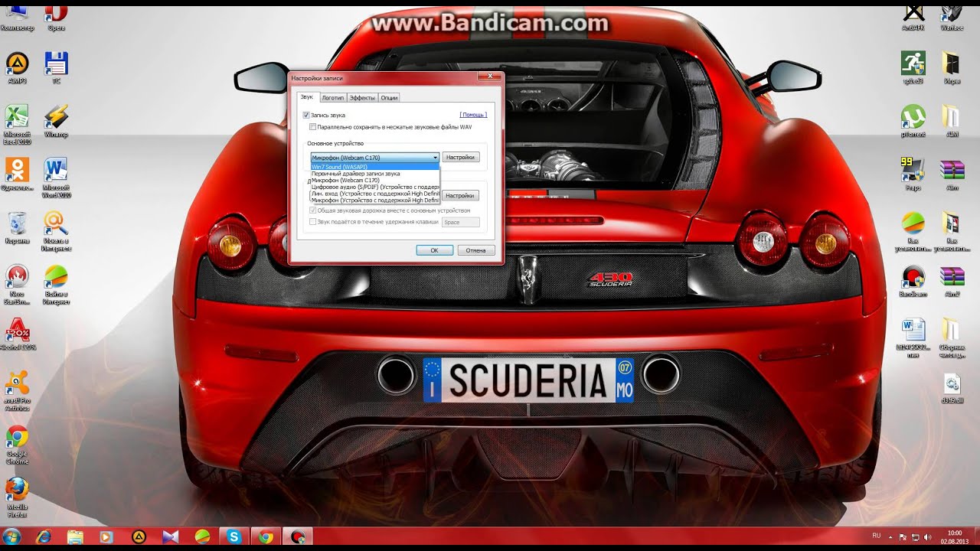Choose Цифровое аудио (S/PDIF) option
The width and height of the screenshot is (980, 551).
click(x=374, y=187)
